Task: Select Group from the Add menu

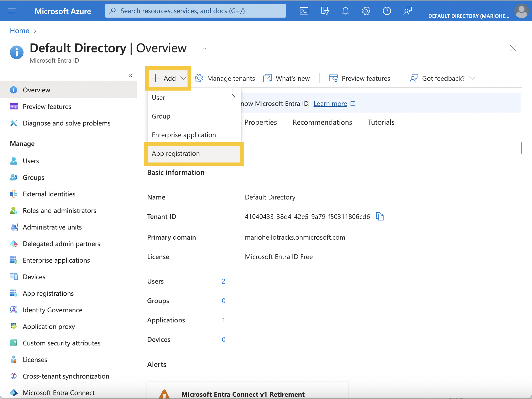Action: tap(194, 116)
